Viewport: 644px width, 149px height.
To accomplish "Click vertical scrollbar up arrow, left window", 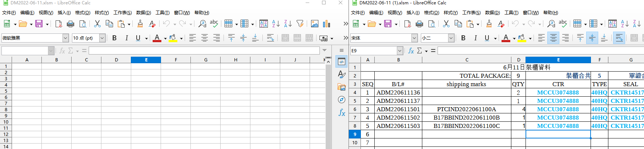I will pyautogui.click(x=328, y=61).
